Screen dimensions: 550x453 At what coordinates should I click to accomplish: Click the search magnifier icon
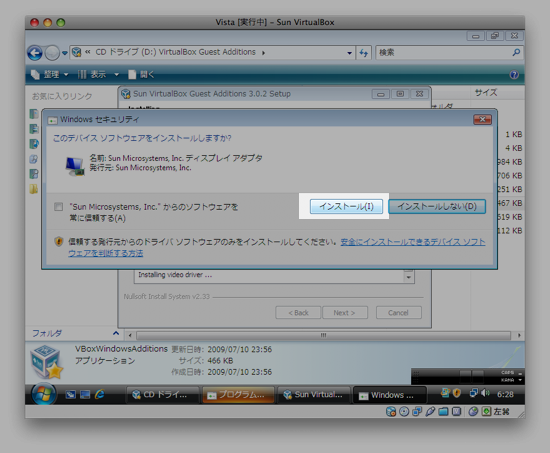(516, 53)
